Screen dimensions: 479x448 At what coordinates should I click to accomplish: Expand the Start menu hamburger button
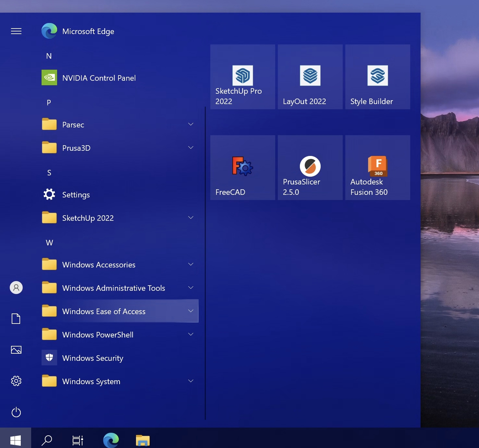tap(16, 31)
